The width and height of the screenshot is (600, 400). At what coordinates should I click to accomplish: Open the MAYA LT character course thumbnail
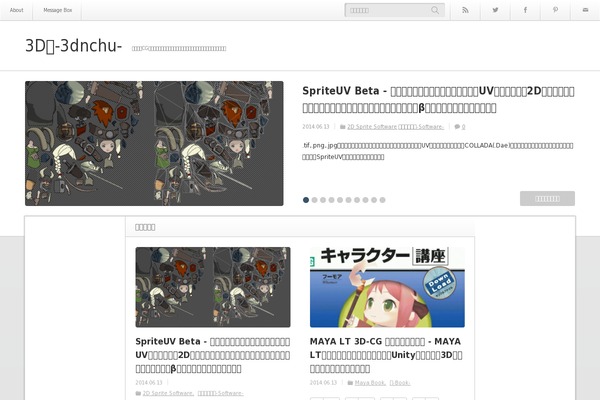point(387,287)
